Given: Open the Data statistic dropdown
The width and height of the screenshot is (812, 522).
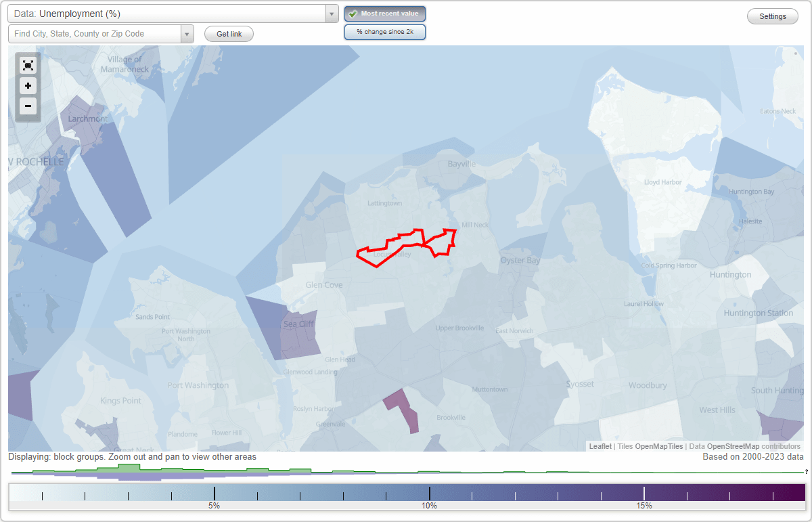Looking at the screenshot, I should pyautogui.click(x=330, y=14).
